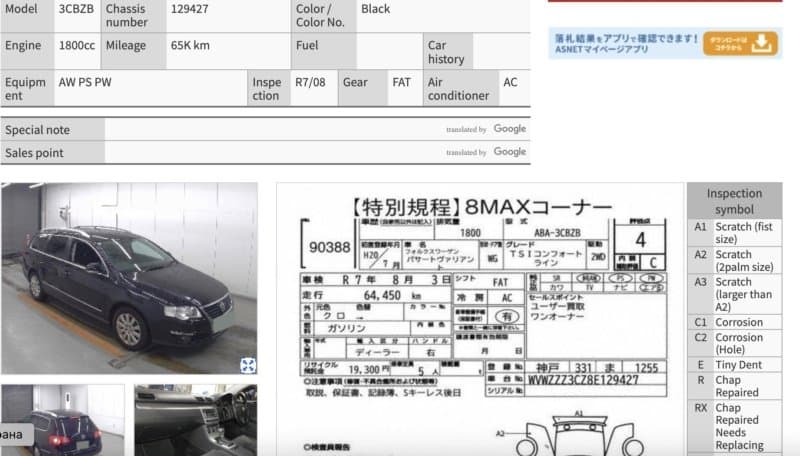Open the auction sheet image
800x456 pixels.
coord(480,319)
